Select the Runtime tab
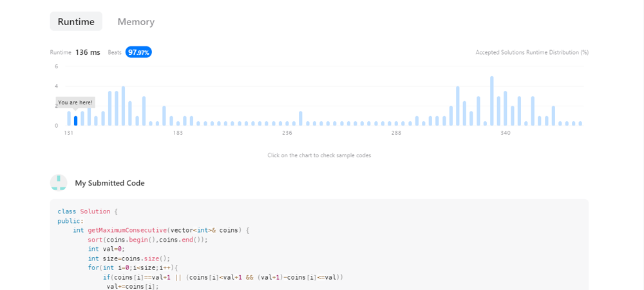This screenshot has width=644, height=290. click(x=76, y=22)
